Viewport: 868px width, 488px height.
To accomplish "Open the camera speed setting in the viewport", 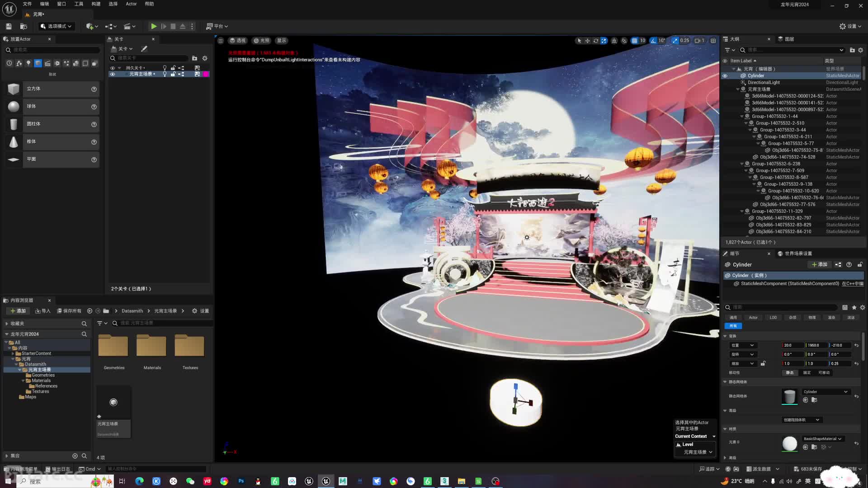I will point(700,41).
